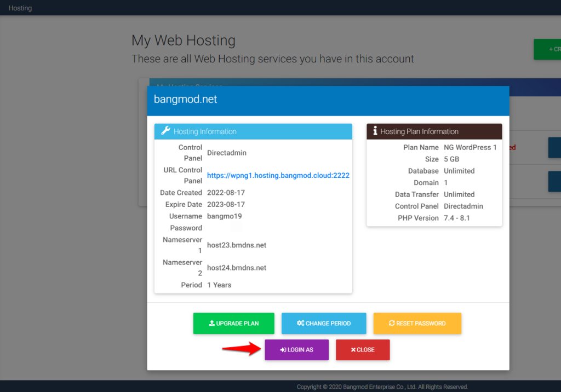The image size is (561, 392).
Task: Open the Hosting menu in the top bar
Action: point(20,8)
